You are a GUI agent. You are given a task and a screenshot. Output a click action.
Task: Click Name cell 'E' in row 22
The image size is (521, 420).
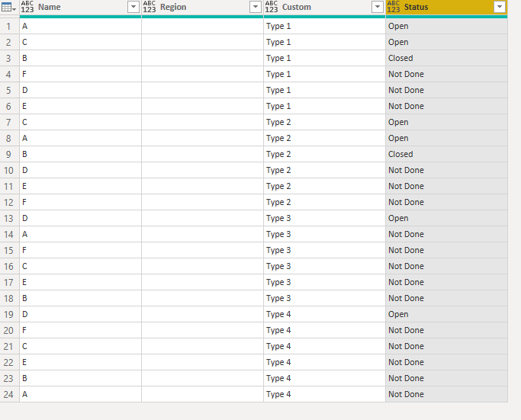click(80, 362)
